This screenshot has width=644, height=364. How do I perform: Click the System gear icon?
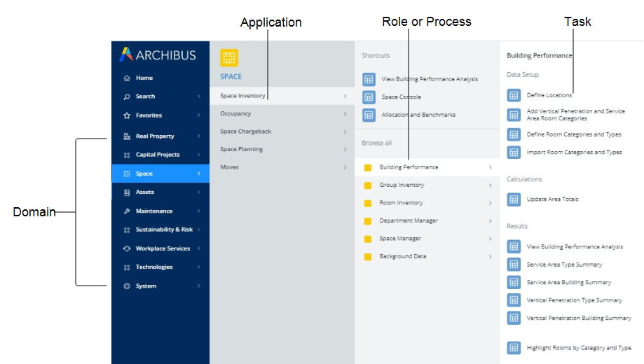(x=127, y=286)
